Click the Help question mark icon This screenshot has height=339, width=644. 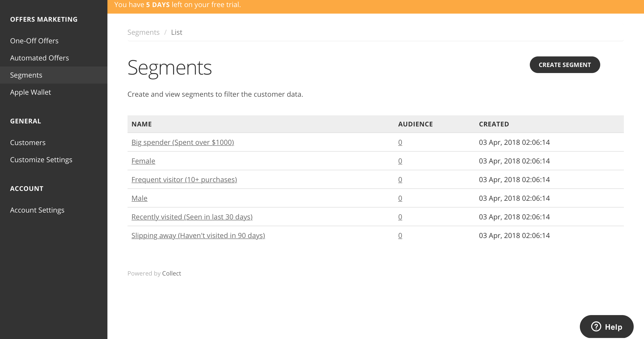click(x=596, y=327)
